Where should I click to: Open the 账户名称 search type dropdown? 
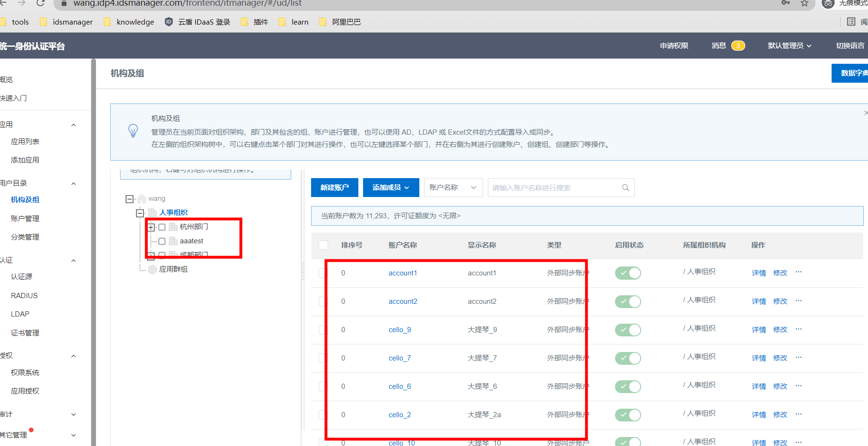(452, 188)
